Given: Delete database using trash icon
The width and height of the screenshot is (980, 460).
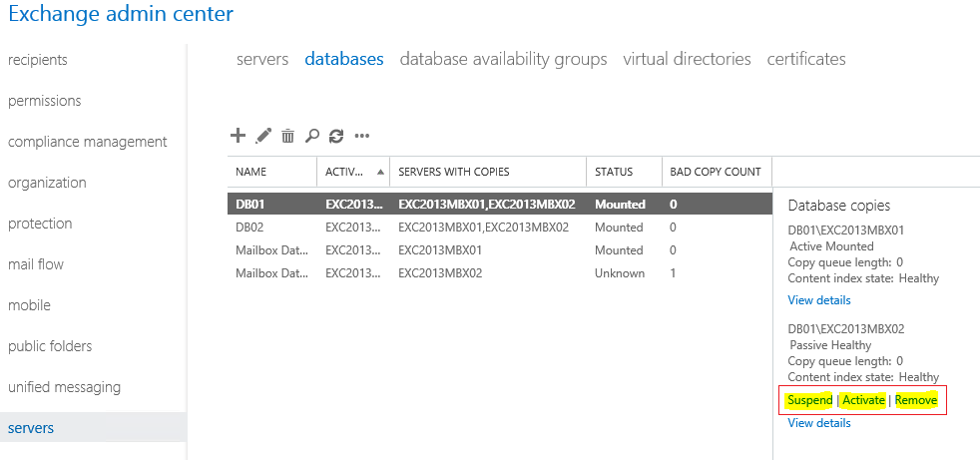Looking at the screenshot, I should click(x=287, y=136).
